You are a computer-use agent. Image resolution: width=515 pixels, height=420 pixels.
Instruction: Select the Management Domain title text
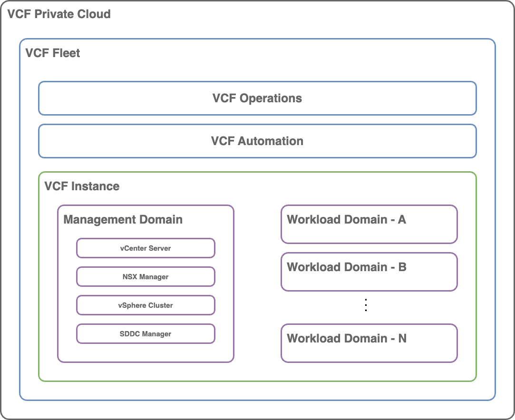(123, 219)
